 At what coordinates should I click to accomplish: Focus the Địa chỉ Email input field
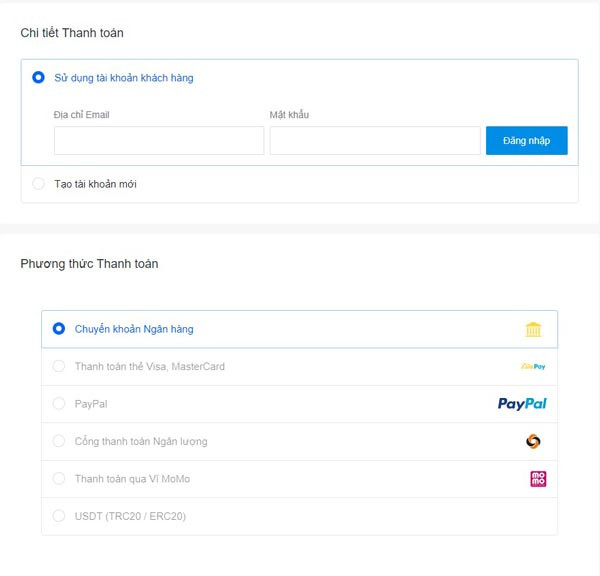[159, 141]
